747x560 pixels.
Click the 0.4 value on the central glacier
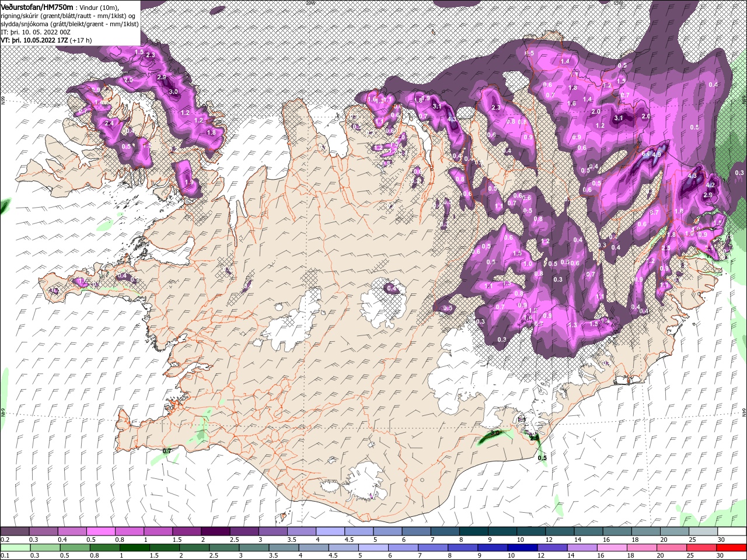pyautogui.click(x=392, y=288)
